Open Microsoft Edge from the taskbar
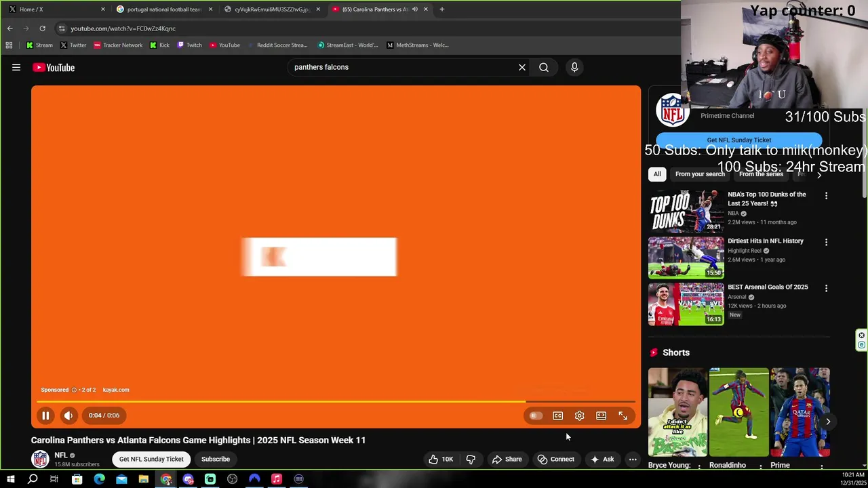The image size is (868, 488). click(x=99, y=480)
